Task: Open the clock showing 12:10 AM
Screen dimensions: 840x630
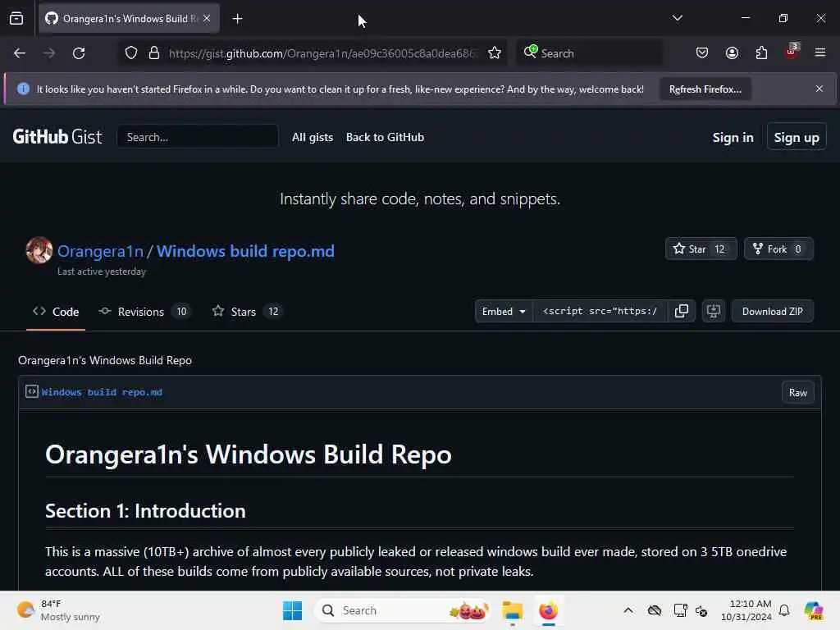Action: 746,610
